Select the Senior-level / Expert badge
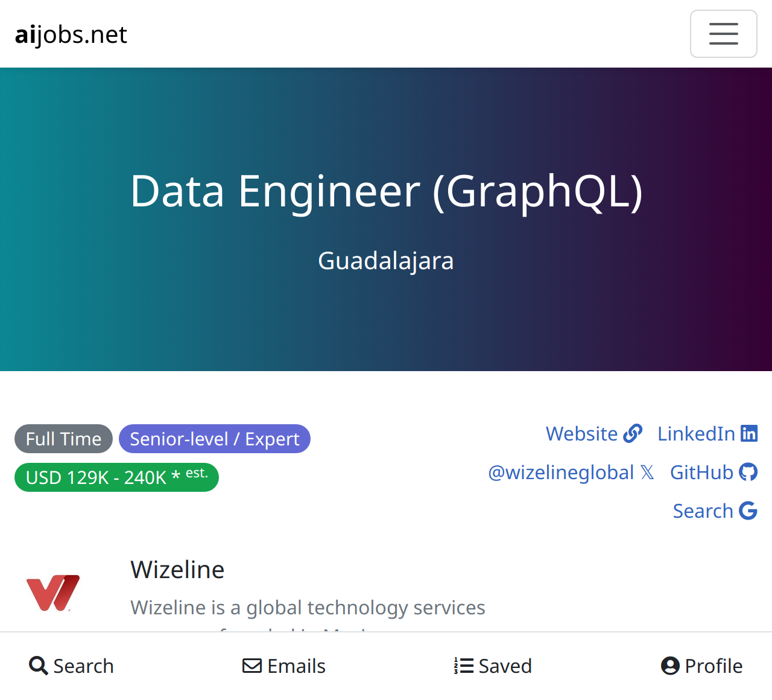This screenshot has height=700, width=772. (215, 439)
